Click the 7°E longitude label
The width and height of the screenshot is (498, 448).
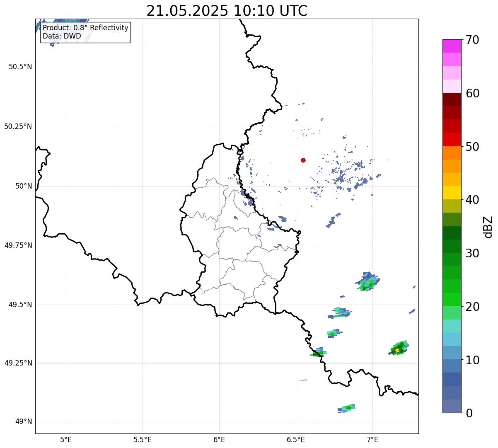pyautogui.click(x=372, y=439)
